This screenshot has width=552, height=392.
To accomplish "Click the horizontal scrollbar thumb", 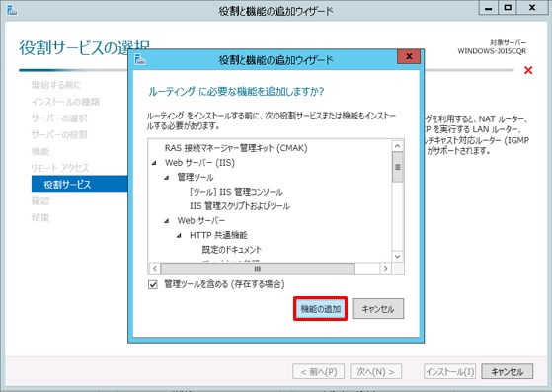I will click(258, 269).
